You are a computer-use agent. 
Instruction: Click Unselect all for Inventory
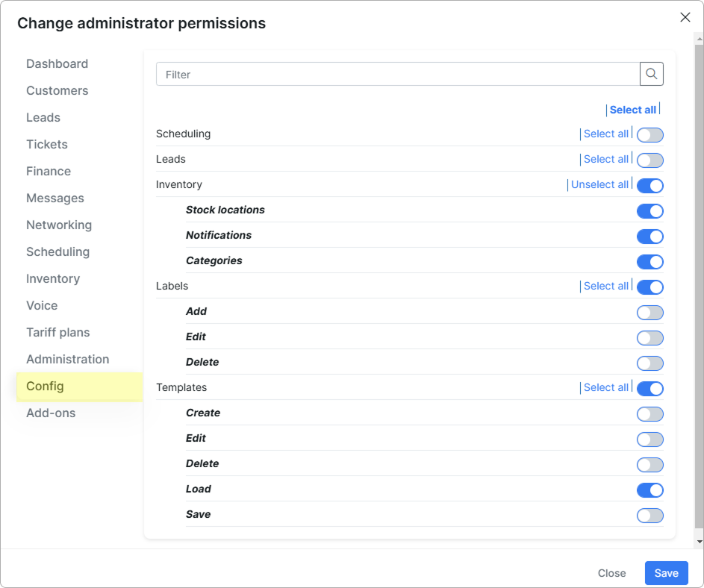coord(599,184)
